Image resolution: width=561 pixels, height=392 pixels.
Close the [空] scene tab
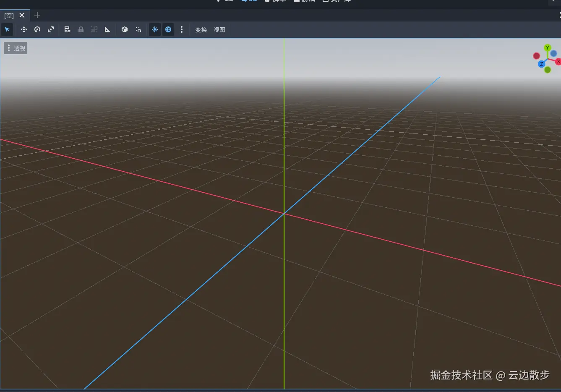pyautogui.click(x=22, y=15)
